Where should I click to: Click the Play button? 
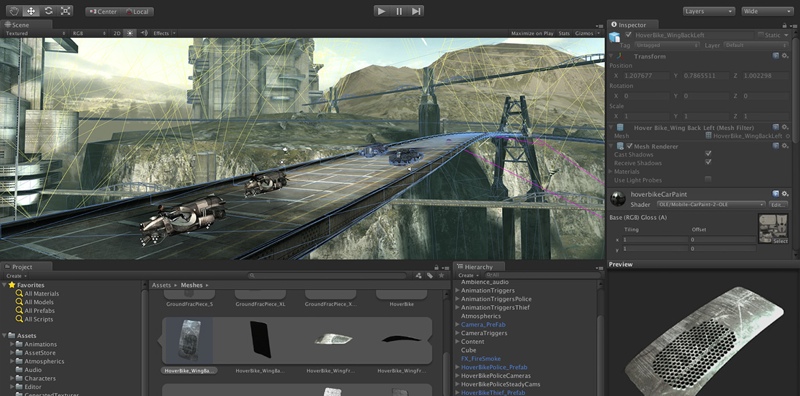click(x=382, y=11)
